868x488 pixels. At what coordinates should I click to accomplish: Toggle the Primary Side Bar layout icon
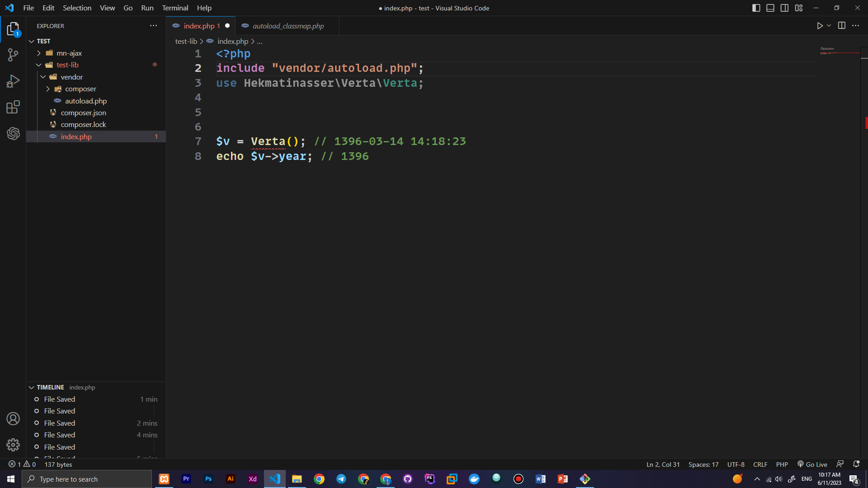tap(756, 8)
